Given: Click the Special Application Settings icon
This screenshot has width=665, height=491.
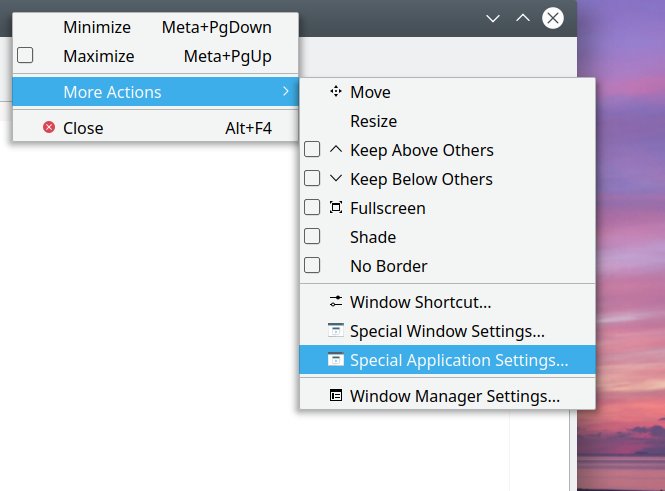Looking at the screenshot, I should point(335,359).
